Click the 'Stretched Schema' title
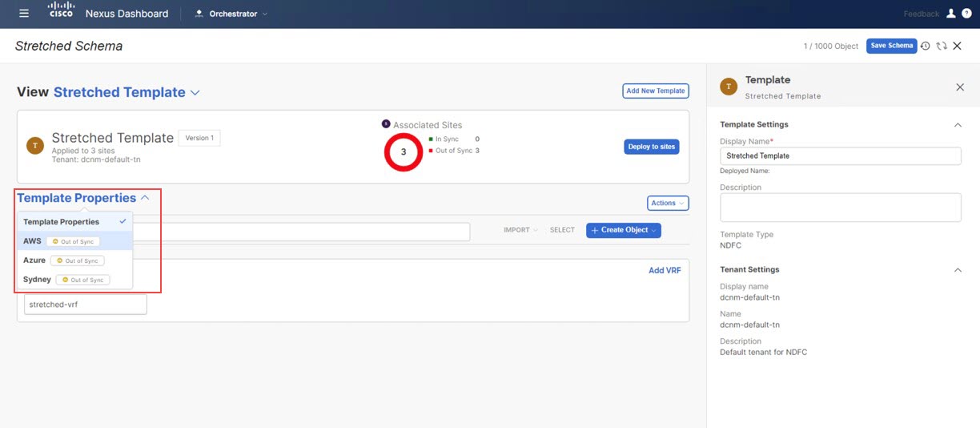The width and height of the screenshot is (980, 428). (x=69, y=46)
